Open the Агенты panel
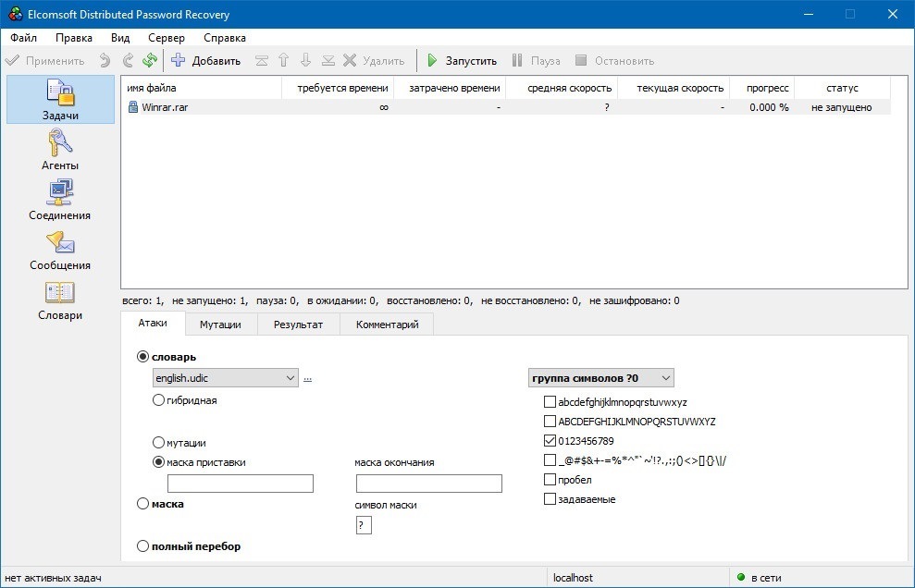 60,150
